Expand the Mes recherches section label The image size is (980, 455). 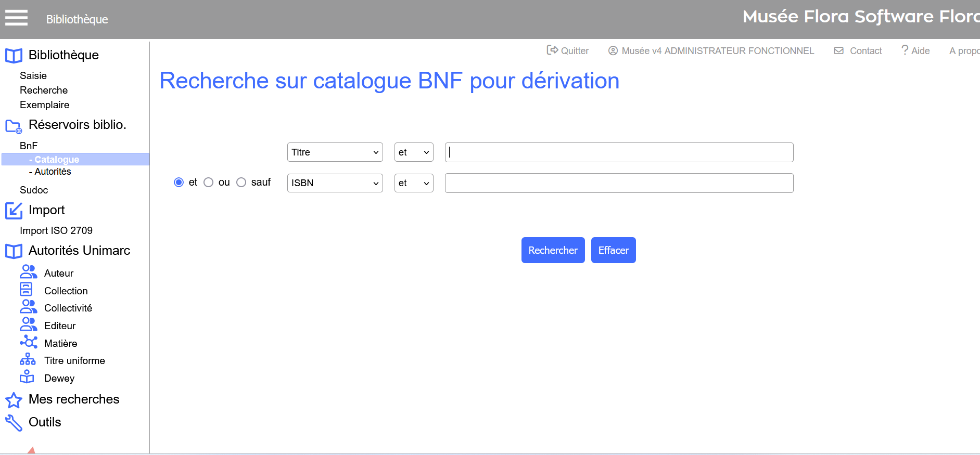click(x=74, y=399)
